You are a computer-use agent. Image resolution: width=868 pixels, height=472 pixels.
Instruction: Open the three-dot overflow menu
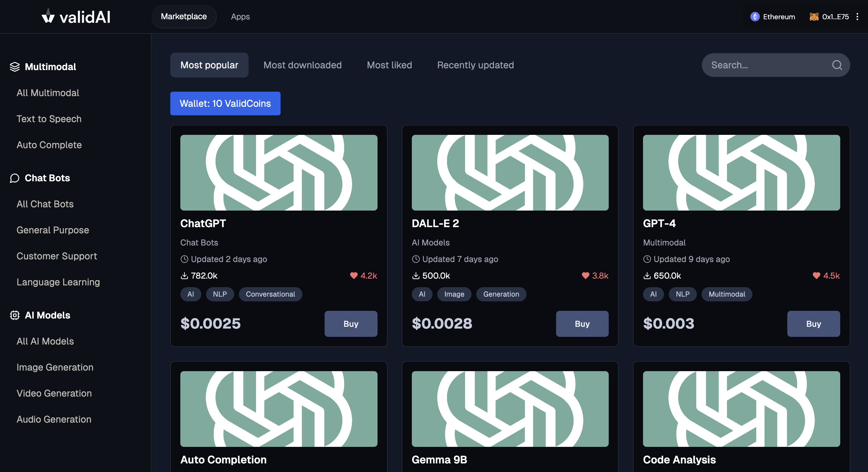point(857,17)
